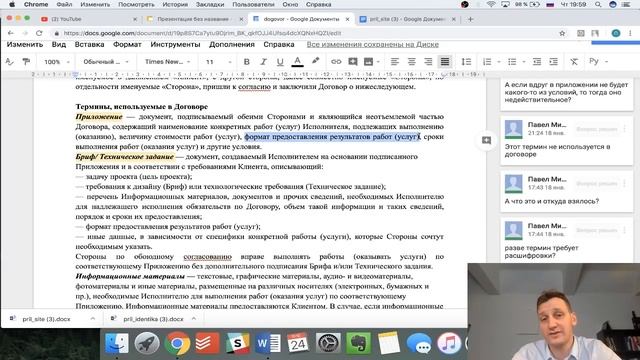Open the paragraph style dropdown
The width and height of the screenshot is (640, 360).
click(x=106, y=62)
